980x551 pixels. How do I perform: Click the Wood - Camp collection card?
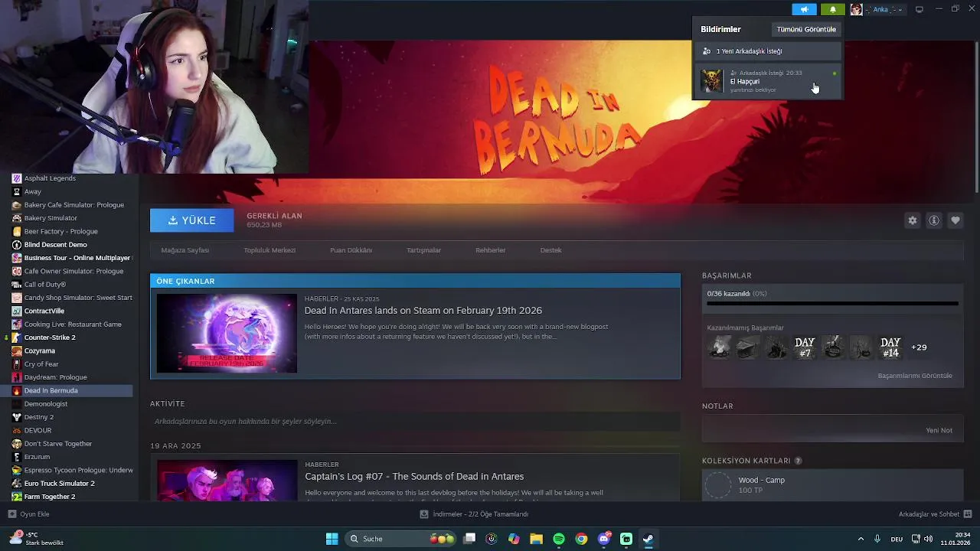click(832, 485)
